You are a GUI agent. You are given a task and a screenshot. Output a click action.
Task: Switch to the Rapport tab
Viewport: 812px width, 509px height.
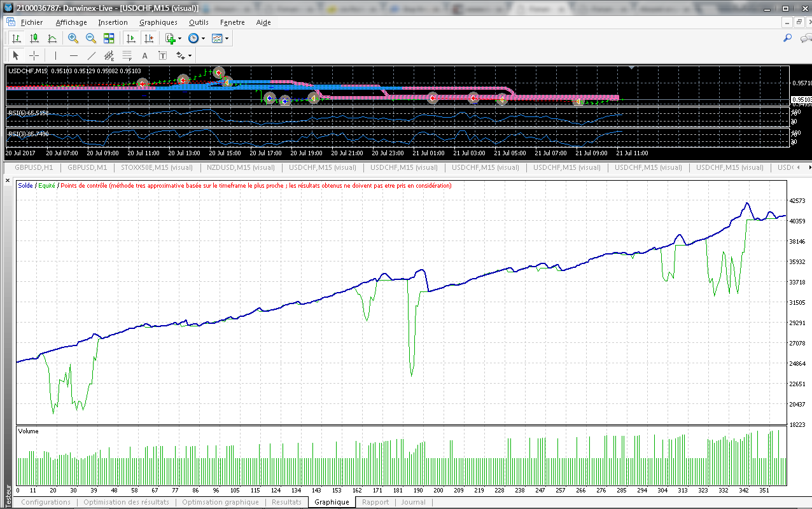pos(375,502)
